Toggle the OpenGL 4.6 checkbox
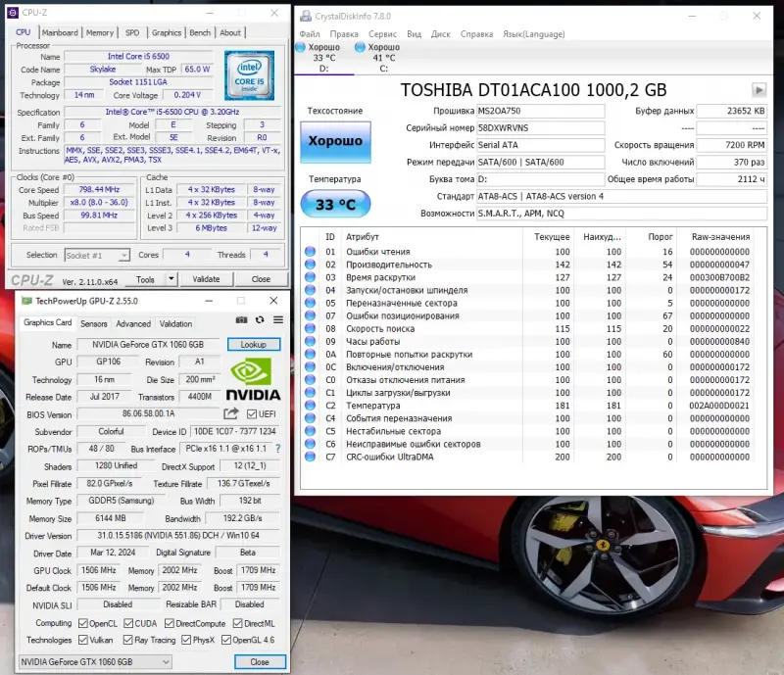The width and height of the screenshot is (784, 675). point(226,640)
